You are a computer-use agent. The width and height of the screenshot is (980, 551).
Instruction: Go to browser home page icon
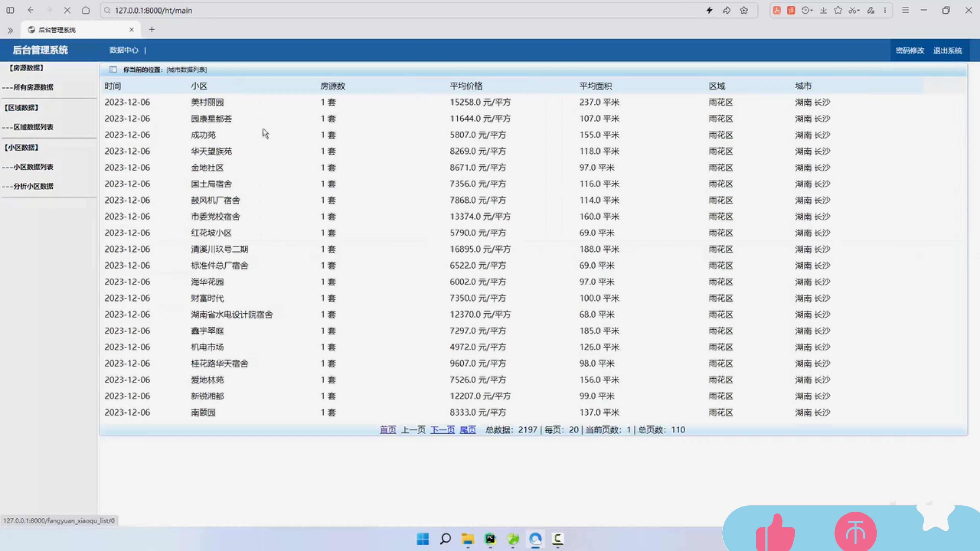pyautogui.click(x=85, y=10)
